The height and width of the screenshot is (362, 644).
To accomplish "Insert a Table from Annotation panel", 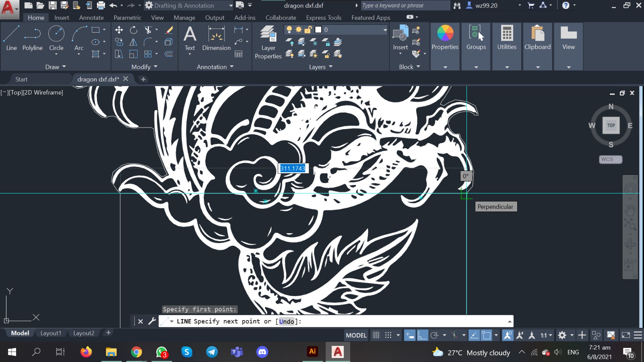I will coord(239,54).
